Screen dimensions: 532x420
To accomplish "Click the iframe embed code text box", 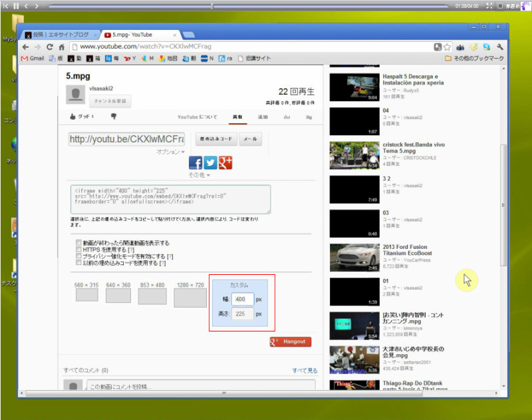I will point(170,199).
